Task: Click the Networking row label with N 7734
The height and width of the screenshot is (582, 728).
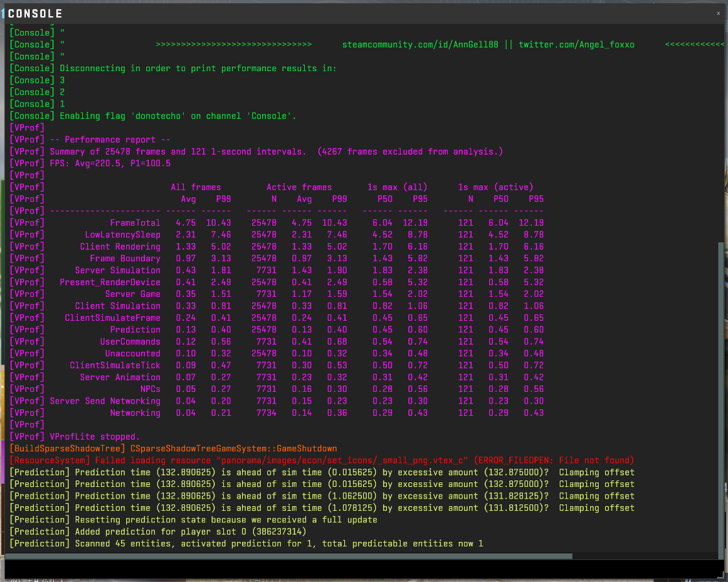Action: [x=135, y=413]
